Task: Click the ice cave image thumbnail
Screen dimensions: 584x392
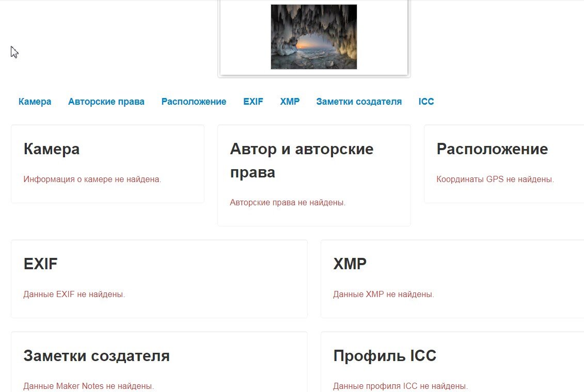Action: tap(313, 37)
